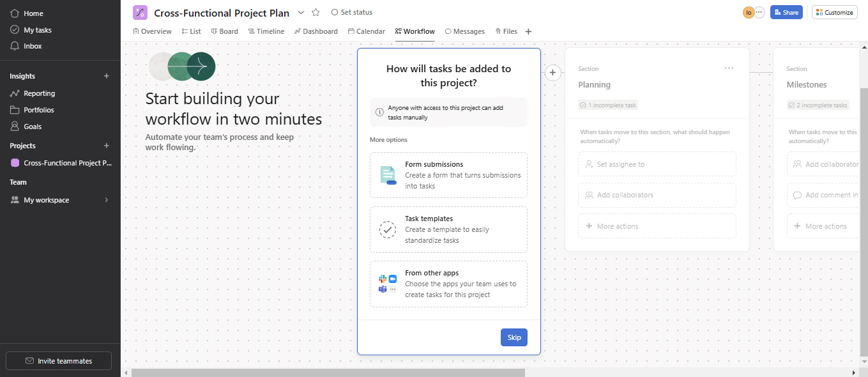Click the horizontal scrollbar thumb
868x377 pixels.
(328, 373)
